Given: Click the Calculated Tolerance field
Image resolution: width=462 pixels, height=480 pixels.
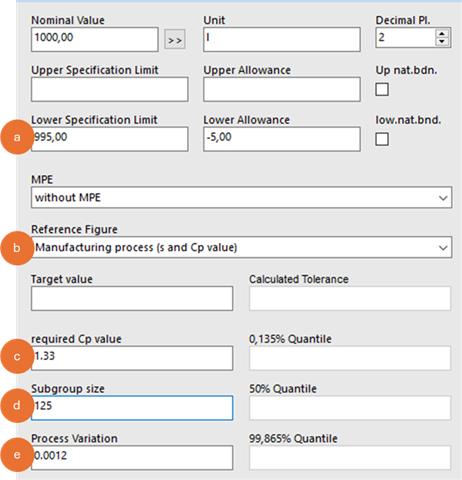Looking at the screenshot, I should pyautogui.click(x=350, y=298).
